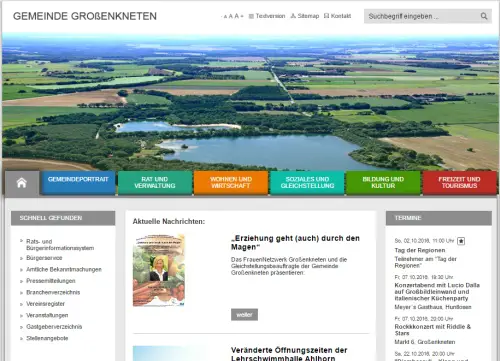Click the text Markt 6, Großenkneten

(x=425, y=342)
